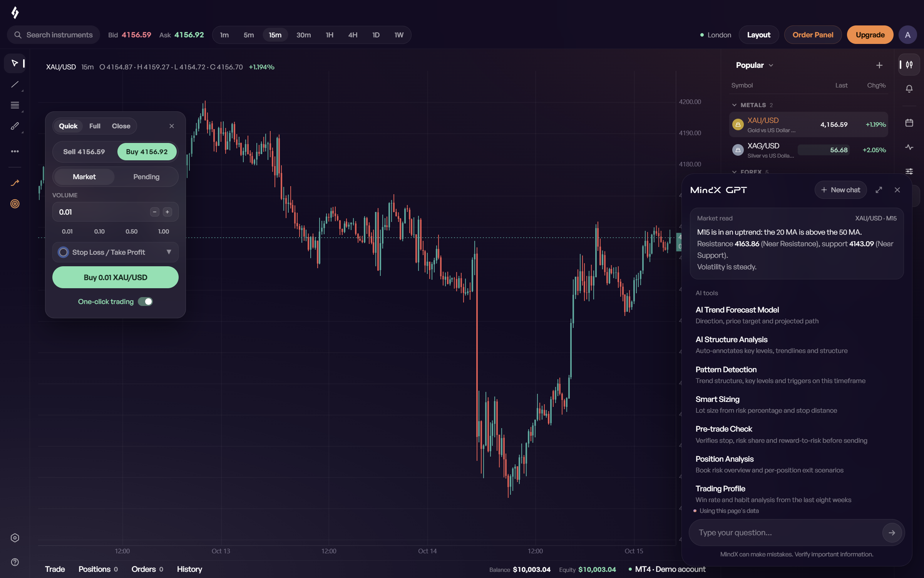924x578 pixels.
Task: Enable Stop Loss / Take Profit radio
Action: click(63, 252)
